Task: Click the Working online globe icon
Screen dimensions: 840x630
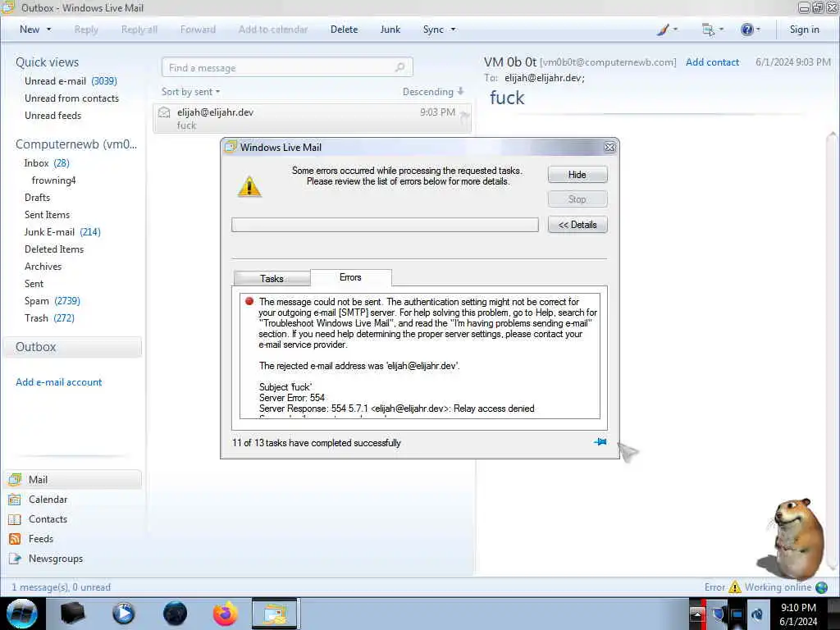Action: [x=821, y=587]
